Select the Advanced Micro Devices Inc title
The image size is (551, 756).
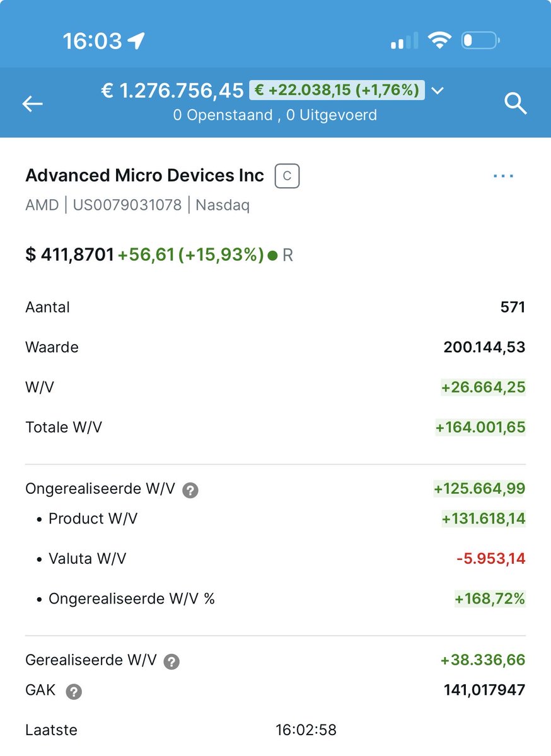coord(144,175)
